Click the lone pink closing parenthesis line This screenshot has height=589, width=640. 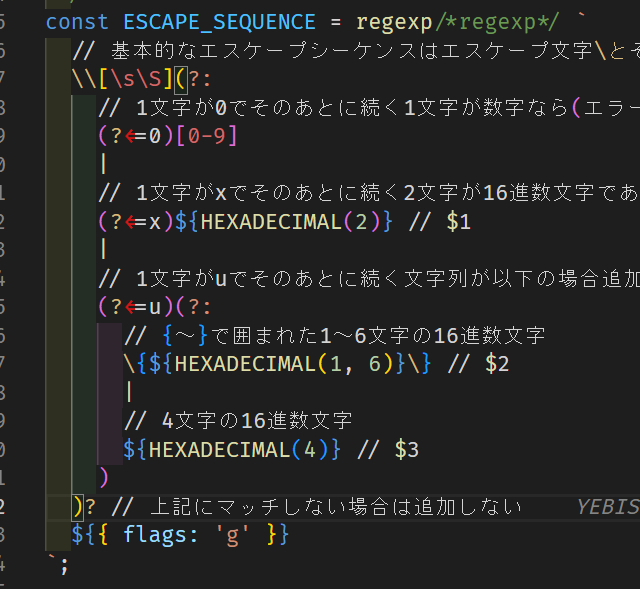[x=104, y=477]
